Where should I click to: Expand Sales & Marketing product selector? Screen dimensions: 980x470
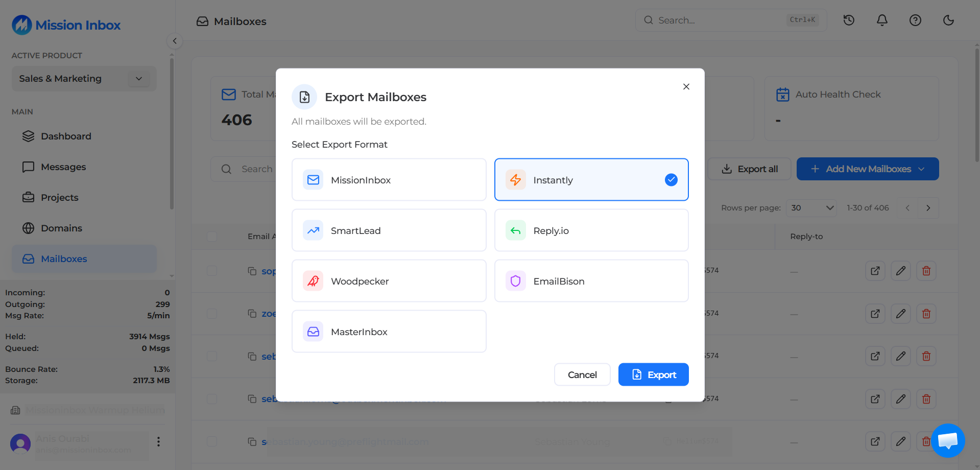pyautogui.click(x=84, y=79)
